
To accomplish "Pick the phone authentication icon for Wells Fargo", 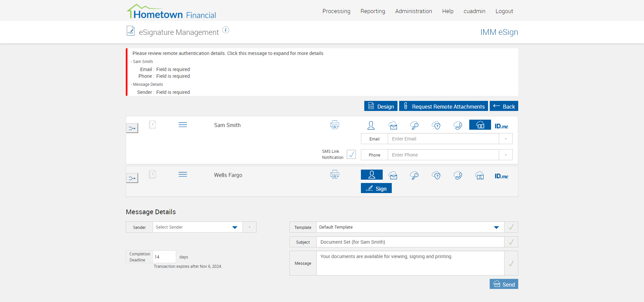I will tap(458, 175).
